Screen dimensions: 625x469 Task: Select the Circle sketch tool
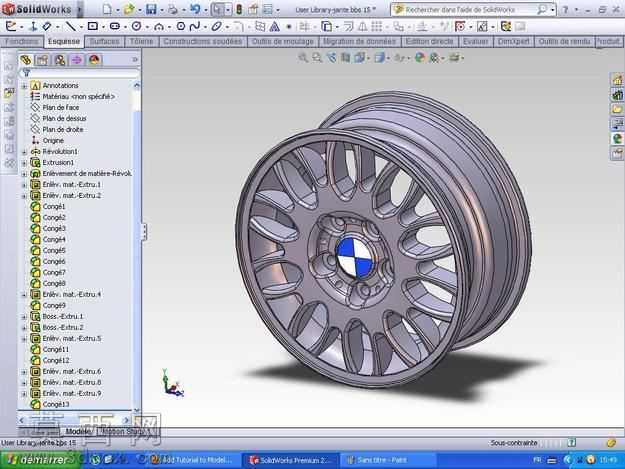pyautogui.click(x=136, y=27)
